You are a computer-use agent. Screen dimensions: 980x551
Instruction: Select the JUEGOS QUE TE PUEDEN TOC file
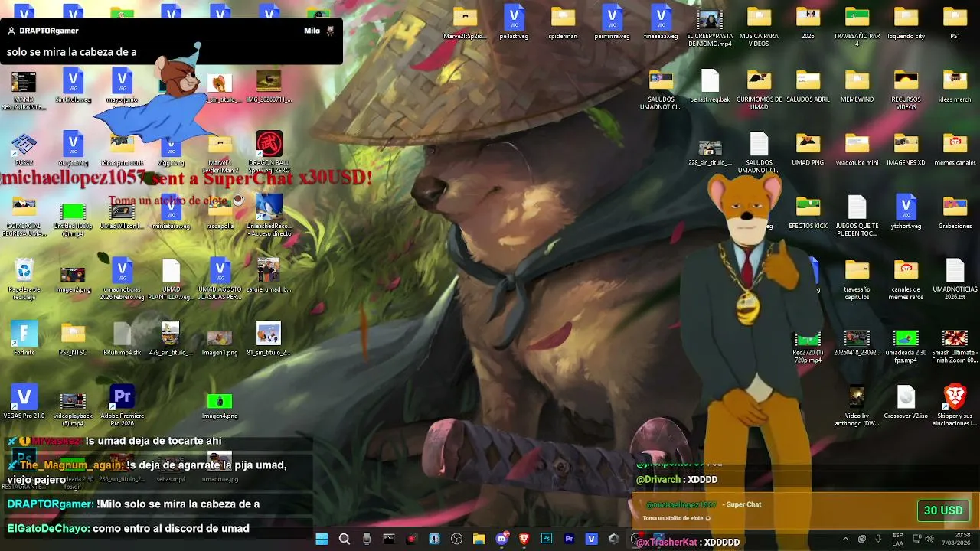[857, 217]
